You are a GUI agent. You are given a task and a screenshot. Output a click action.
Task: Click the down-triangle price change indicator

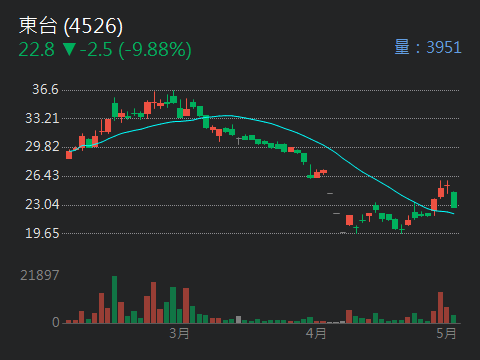[70, 49]
